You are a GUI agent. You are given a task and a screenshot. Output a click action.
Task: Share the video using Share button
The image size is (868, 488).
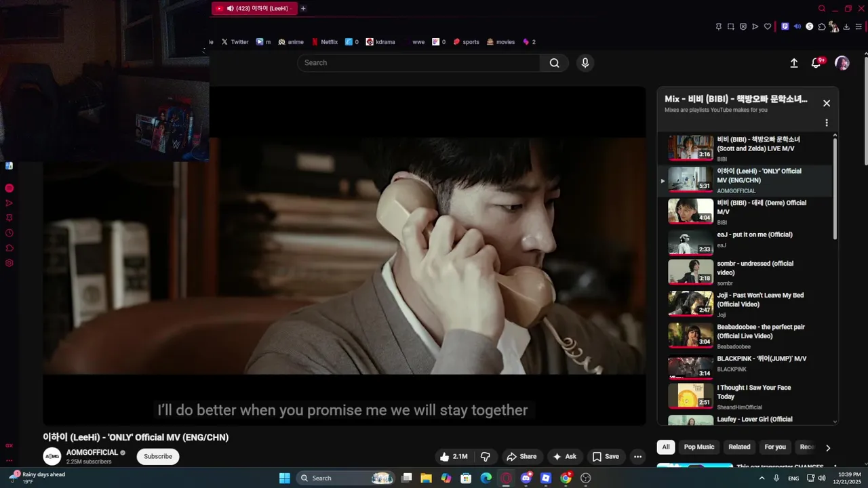521,457
